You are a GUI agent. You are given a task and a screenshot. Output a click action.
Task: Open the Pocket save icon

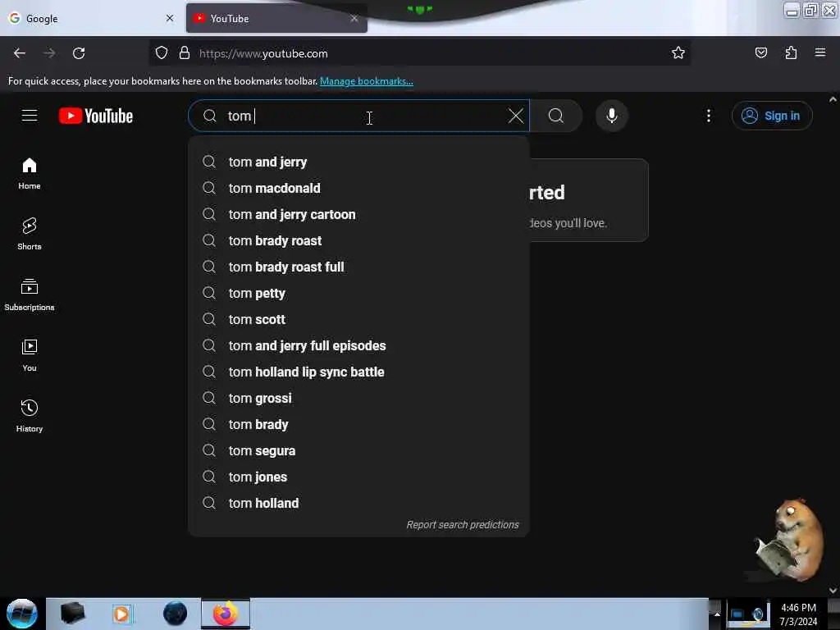click(x=760, y=52)
